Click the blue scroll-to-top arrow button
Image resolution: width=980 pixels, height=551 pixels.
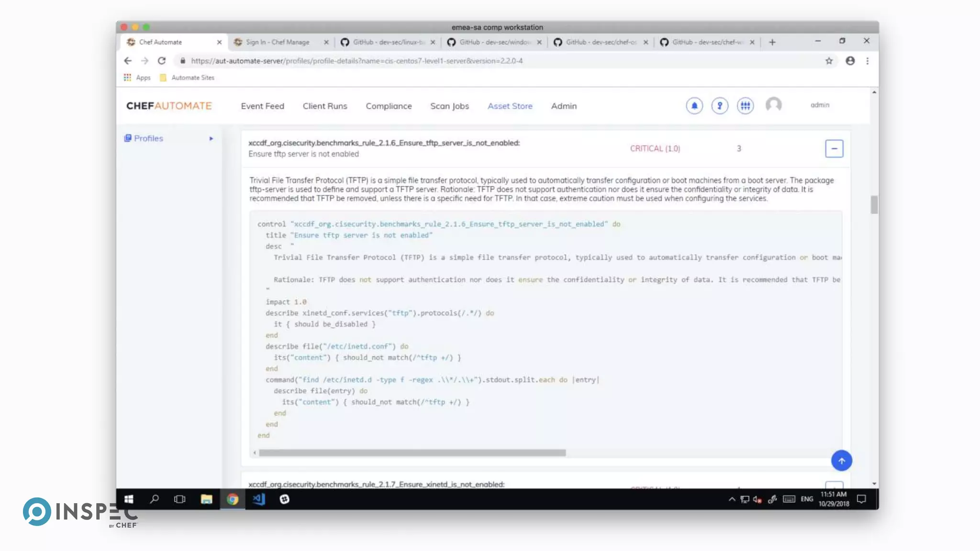pyautogui.click(x=841, y=461)
